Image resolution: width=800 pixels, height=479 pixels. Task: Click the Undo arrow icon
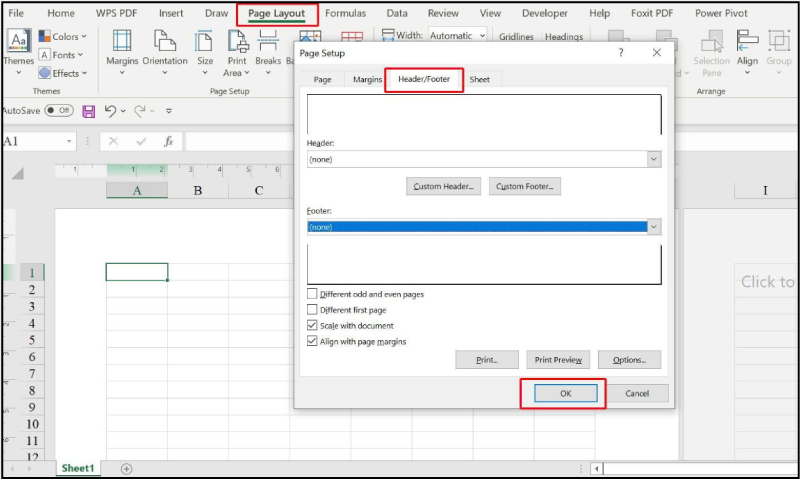click(x=111, y=111)
